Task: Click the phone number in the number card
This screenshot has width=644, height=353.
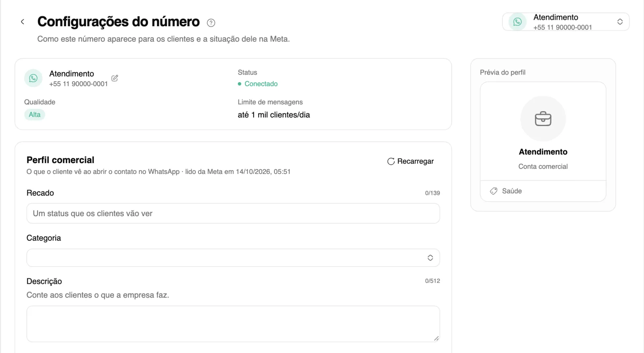Action: click(78, 84)
